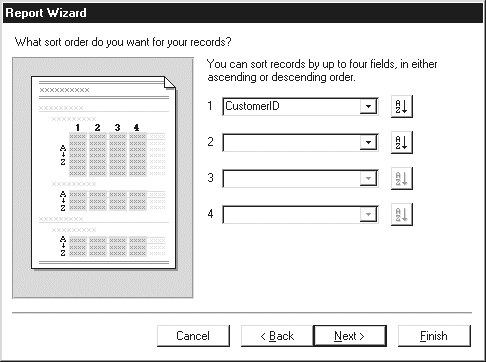Screen dimensions: 486x362
Task: Go back to the previous wizard step
Action: point(277,336)
